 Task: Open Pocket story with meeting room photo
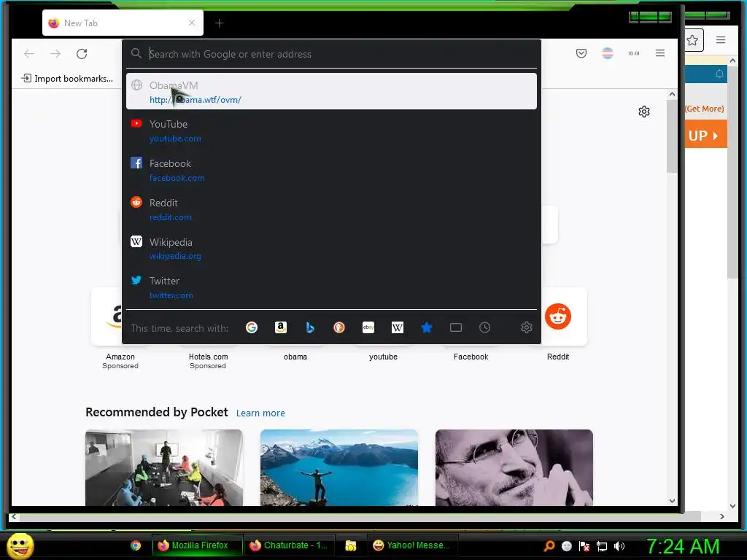(x=164, y=467)
